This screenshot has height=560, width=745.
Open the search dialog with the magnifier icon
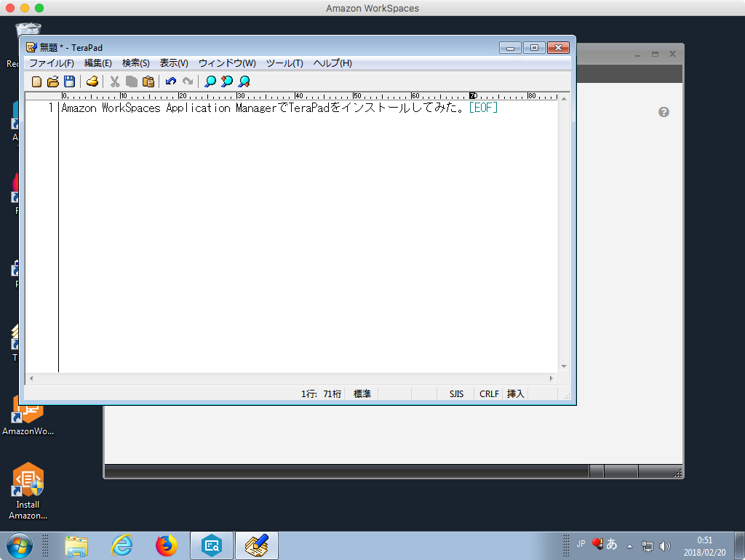210,81
